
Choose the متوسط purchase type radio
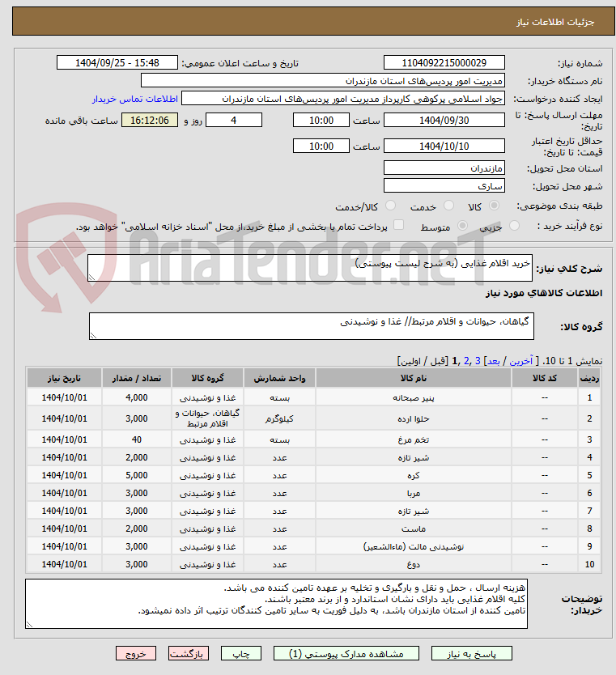[462, 226]
